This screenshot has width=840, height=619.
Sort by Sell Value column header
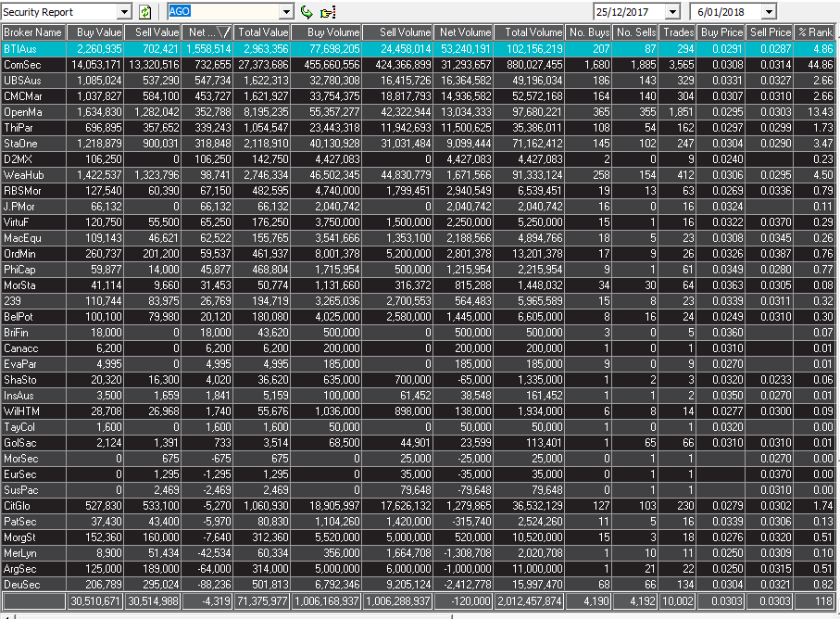[x=153, y=32]
